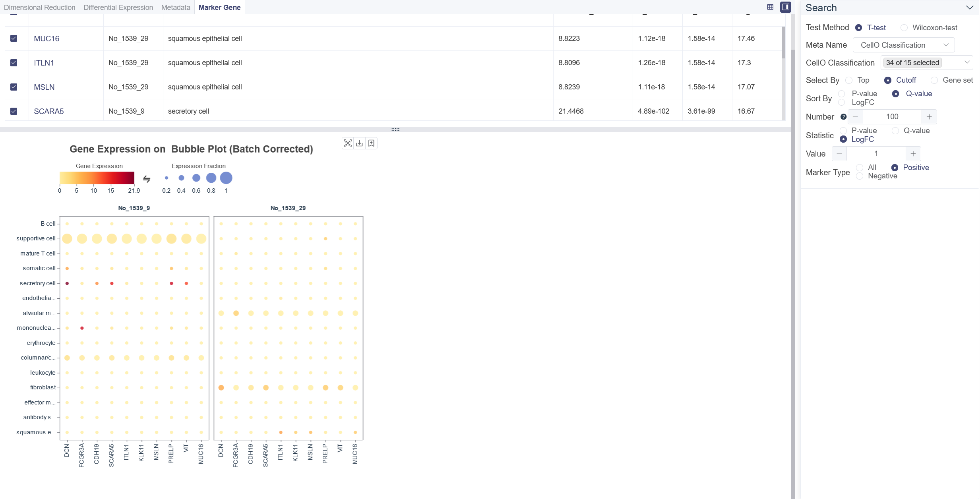Click the Value input field

876,154
